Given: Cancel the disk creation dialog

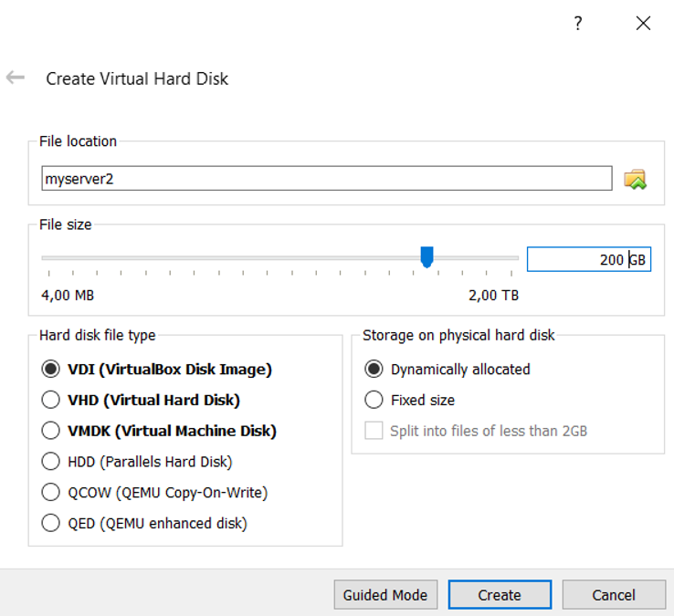Looking at the screenshot, I should click(614, 595).
